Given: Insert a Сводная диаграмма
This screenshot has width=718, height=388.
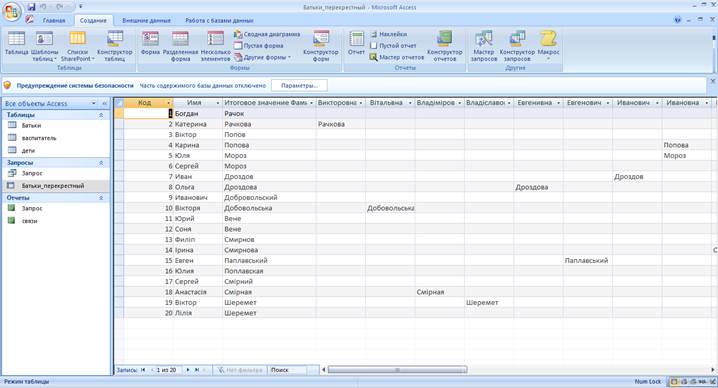Looking at the screenshot, I should 267,34.
